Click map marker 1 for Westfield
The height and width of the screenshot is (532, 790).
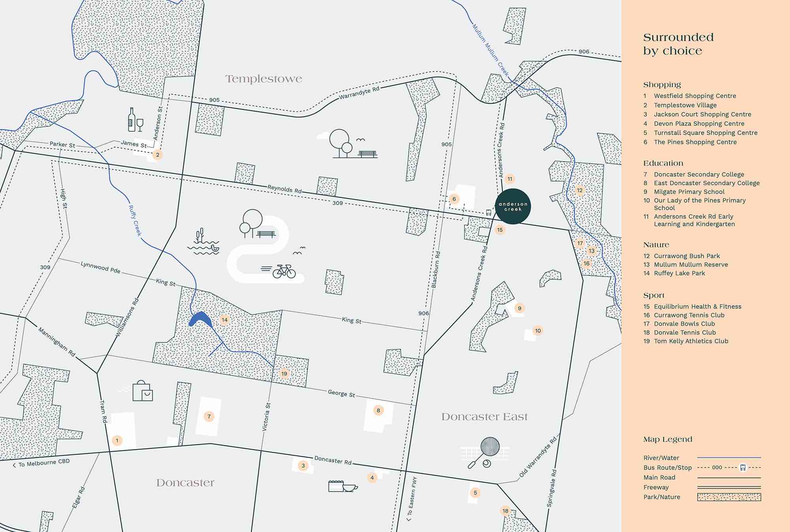[117, 440]
